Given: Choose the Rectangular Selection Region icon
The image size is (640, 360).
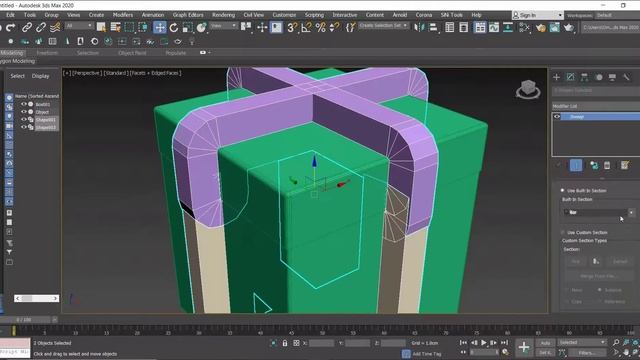Looking at the screenshot, I should (129, 27).
